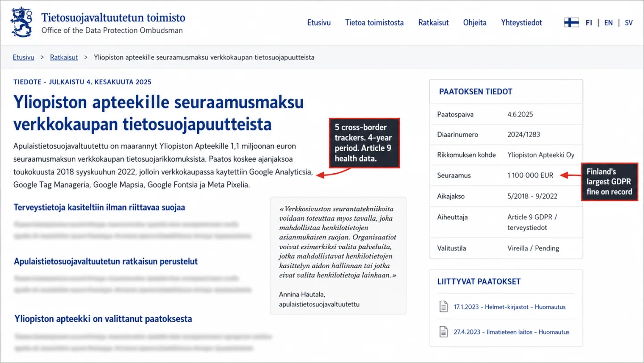Click document icon beside Helmet-kirjastot decision
This screenshot has height=363, width=644.
tap(443, 307)
